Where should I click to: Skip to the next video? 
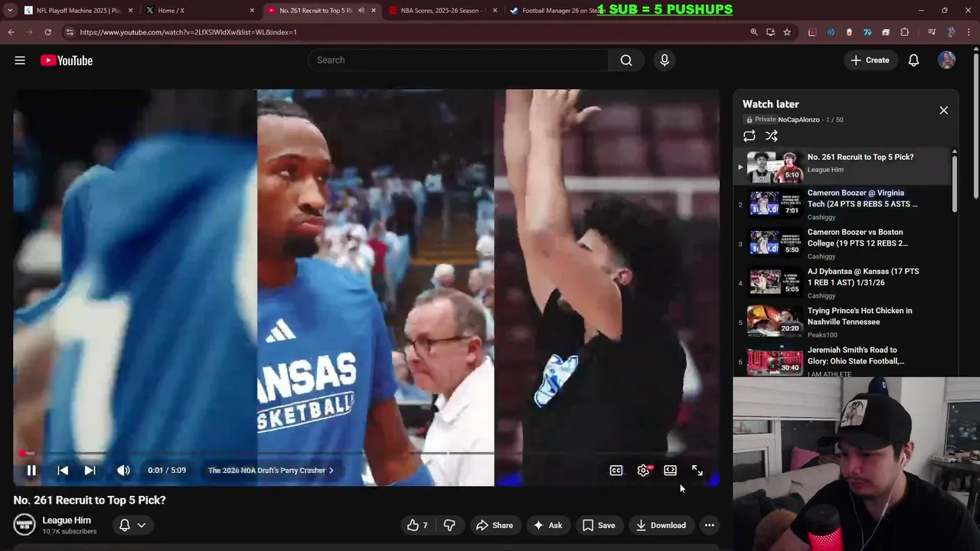tap(90, 471)
